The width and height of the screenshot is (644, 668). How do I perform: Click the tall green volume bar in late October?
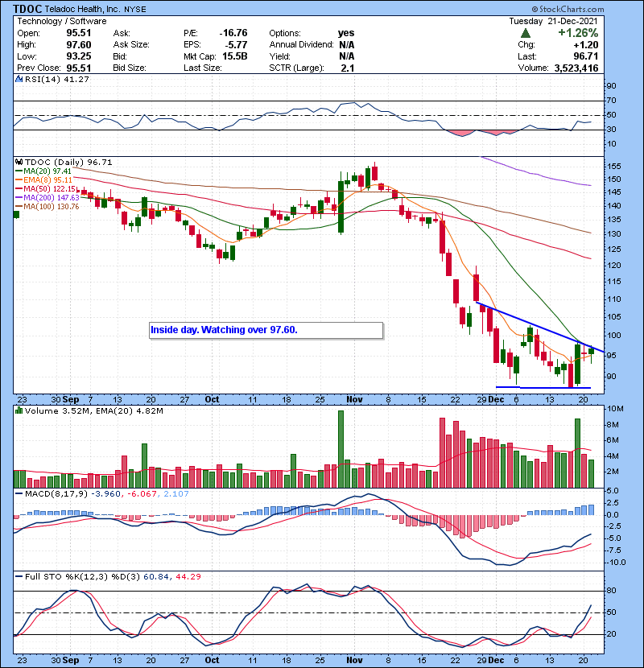pyautogui.click(x=341, y=449)
